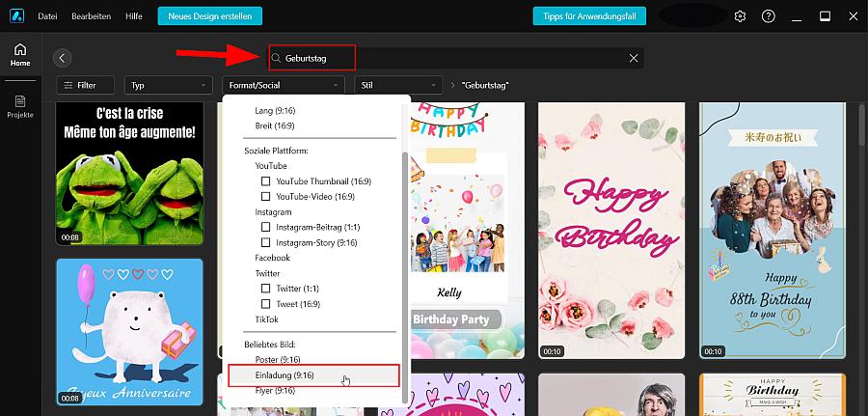This screenshot has width=868, height=416.
Task: Open the Bearbeiten menu
Action: coord(92,16)
